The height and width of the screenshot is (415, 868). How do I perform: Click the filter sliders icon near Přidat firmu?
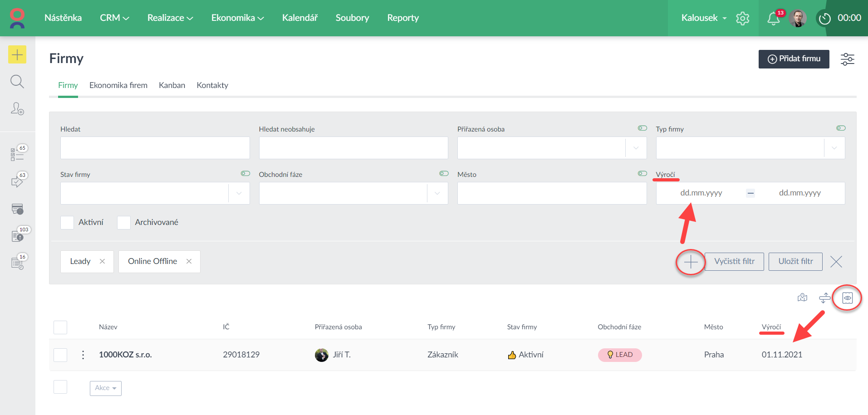(847, 59)
